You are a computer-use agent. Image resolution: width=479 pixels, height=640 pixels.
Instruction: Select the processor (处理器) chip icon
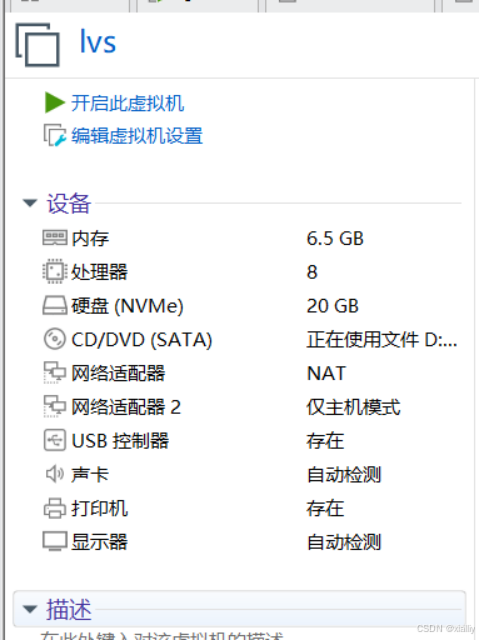[55, 271]
